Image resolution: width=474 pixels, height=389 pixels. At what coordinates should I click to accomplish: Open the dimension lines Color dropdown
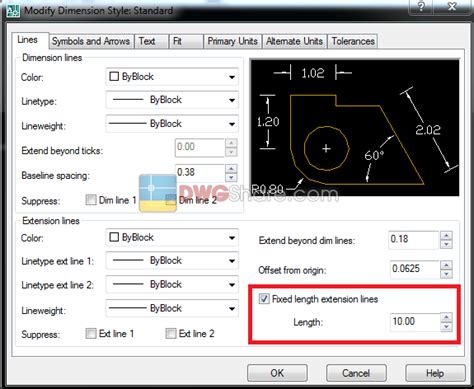tap(172, 77)
